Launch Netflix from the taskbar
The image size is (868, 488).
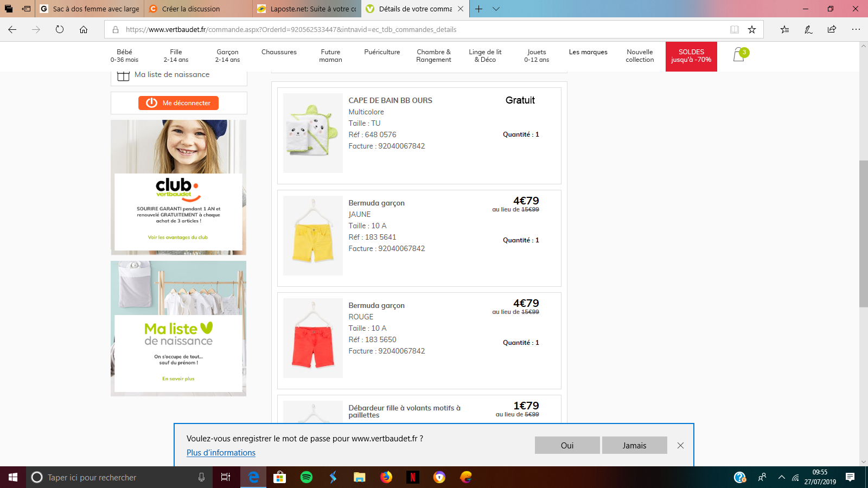(x=413, y=477)
